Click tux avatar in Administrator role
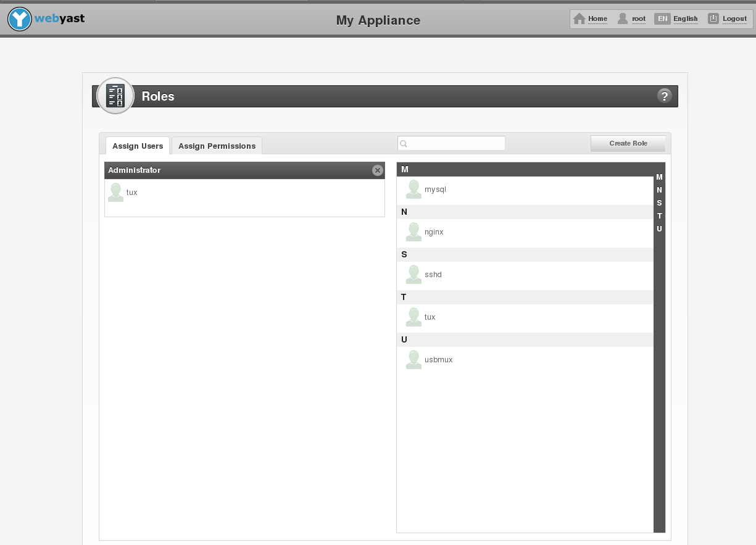756x545 pixels. coord(115,193)
